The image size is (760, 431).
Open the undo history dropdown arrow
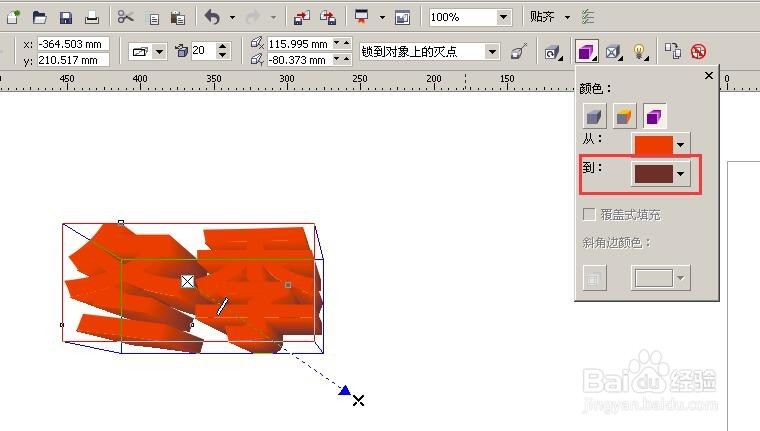point(233,18)
